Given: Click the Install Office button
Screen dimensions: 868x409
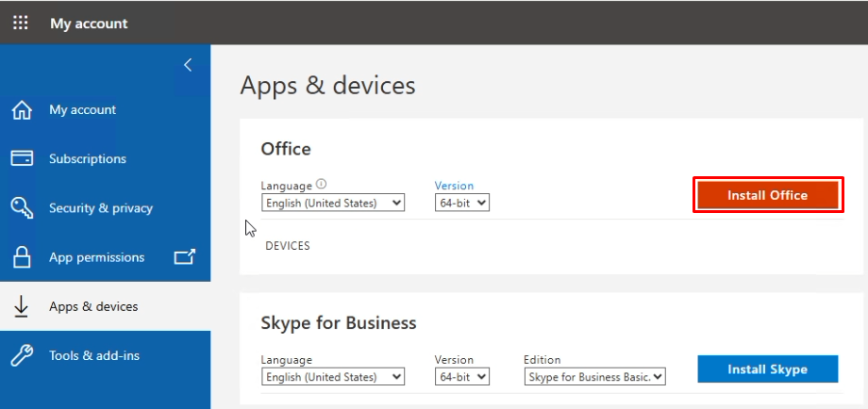Looking at the screenshot, I should (768, 195).
